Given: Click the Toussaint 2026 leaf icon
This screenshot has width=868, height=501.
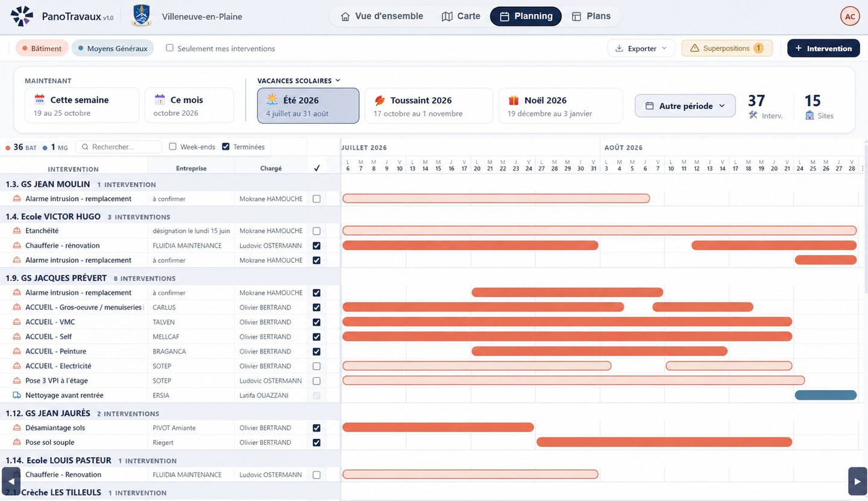Looking at the screenshot, I should pos(380,100).
